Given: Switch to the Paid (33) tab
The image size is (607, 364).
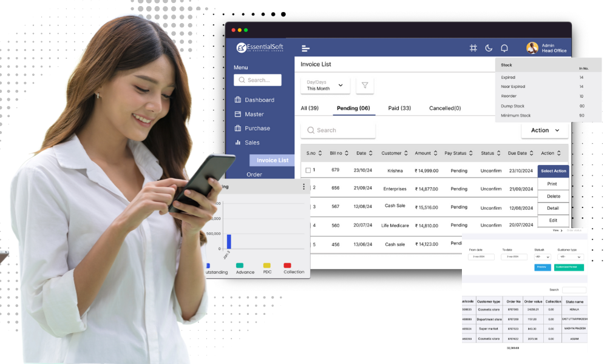Looking at the screenshot, I should [x=399, y=108].
